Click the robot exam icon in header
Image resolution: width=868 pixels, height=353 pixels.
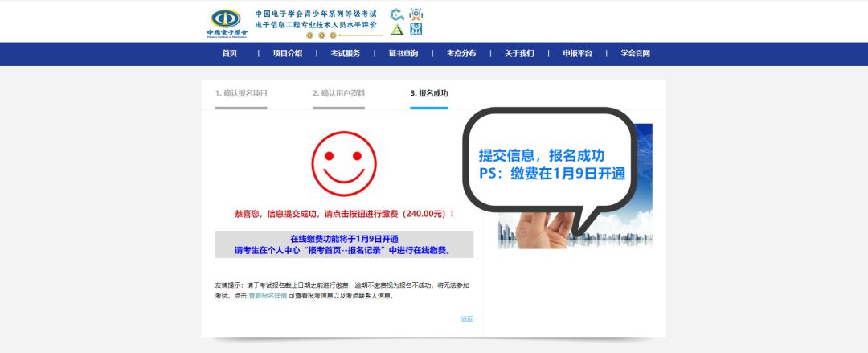tap(416, 14)
